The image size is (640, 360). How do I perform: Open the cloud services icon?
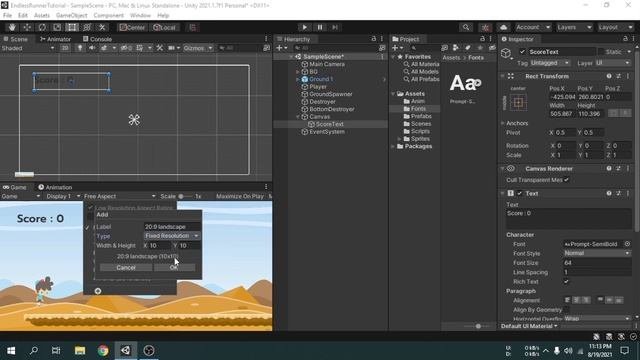[504, 27]
